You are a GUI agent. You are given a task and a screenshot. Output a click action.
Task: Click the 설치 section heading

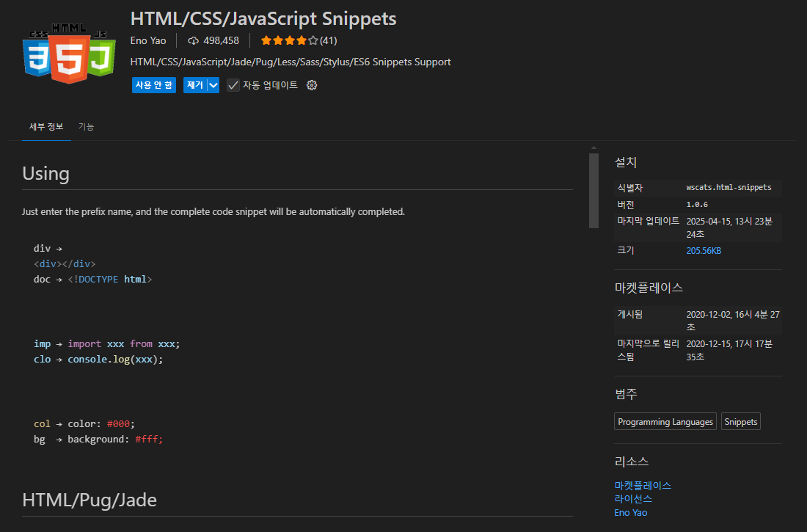pos(626,162)
